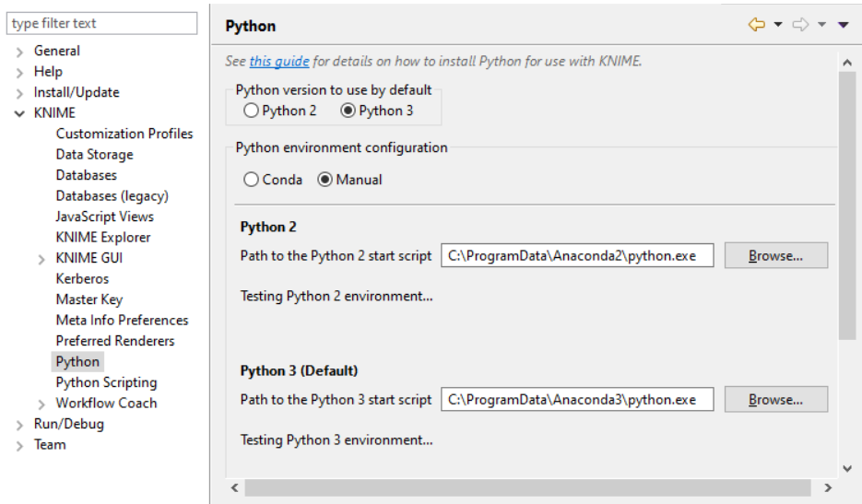The width and height of the screenshot is (862, 504).
Task: Collapse the KNIME tree node
Action: pos(19,113)
